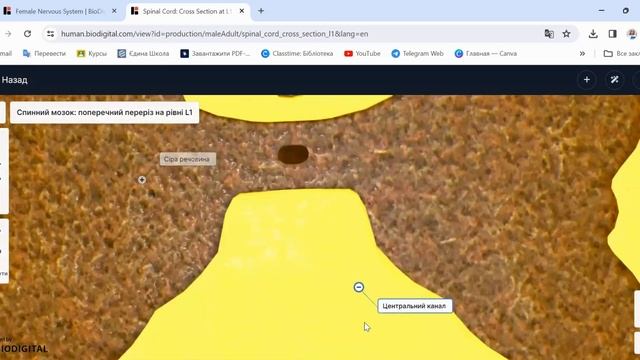This screenshot has width=640, height=360.
Task: Reload the page
Action: click(27, 34)
